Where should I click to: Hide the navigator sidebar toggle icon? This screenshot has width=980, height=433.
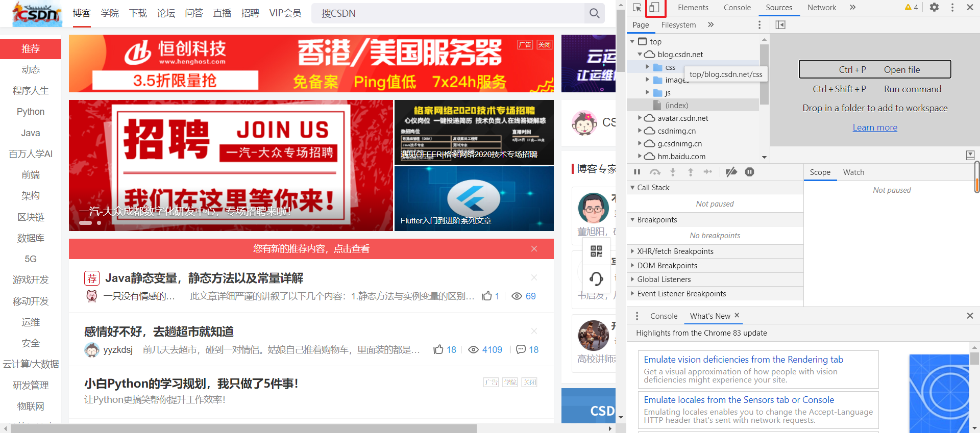pyautogui.click(x=780, y=25)
